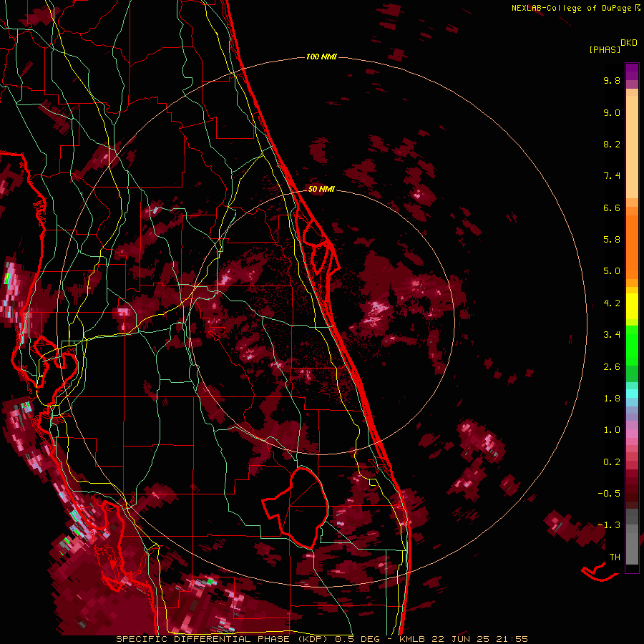
Task: Click the 0.2 value on the color scale
Action: click(x=612, y=462)
